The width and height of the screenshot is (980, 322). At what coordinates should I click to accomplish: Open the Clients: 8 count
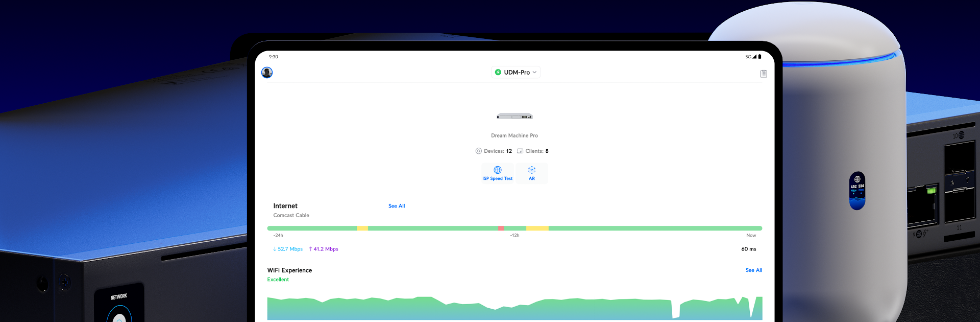pos(533,151)
